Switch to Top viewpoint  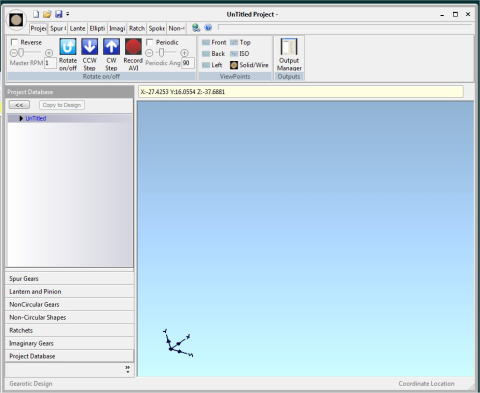tap(240, 42)
